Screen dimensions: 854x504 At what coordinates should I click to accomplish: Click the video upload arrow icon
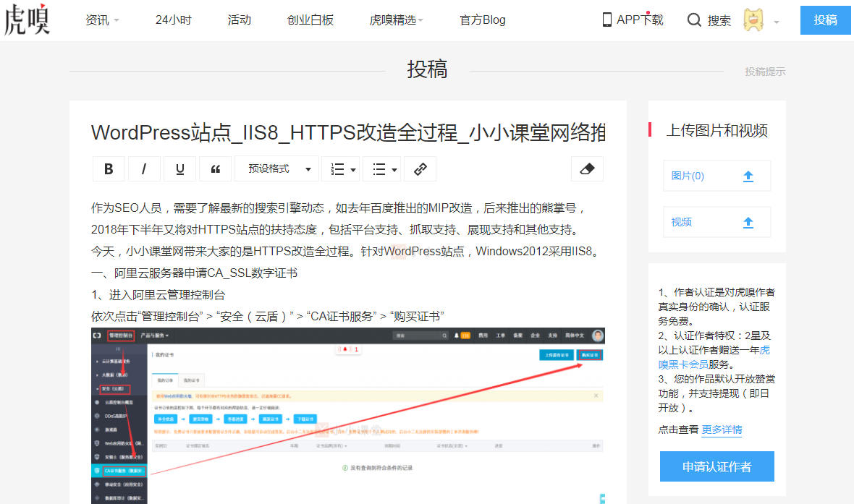[x=748, y=222]
